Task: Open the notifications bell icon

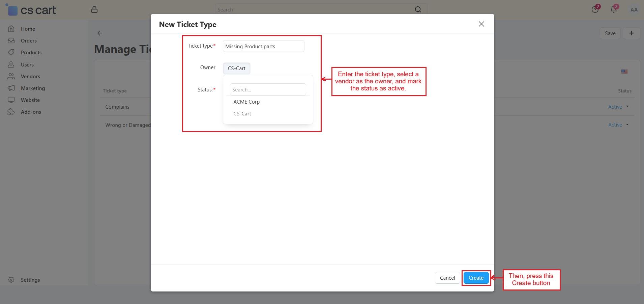Action: (x=614, y=9)
